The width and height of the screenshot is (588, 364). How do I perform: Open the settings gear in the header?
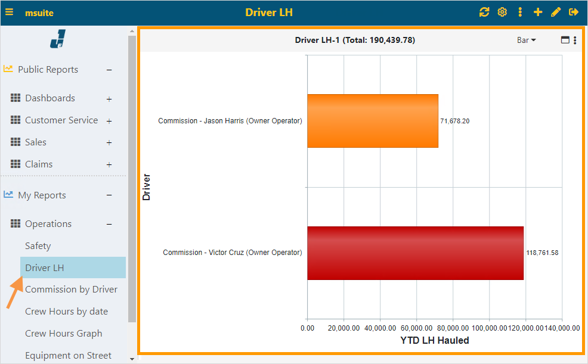(502, 12)
